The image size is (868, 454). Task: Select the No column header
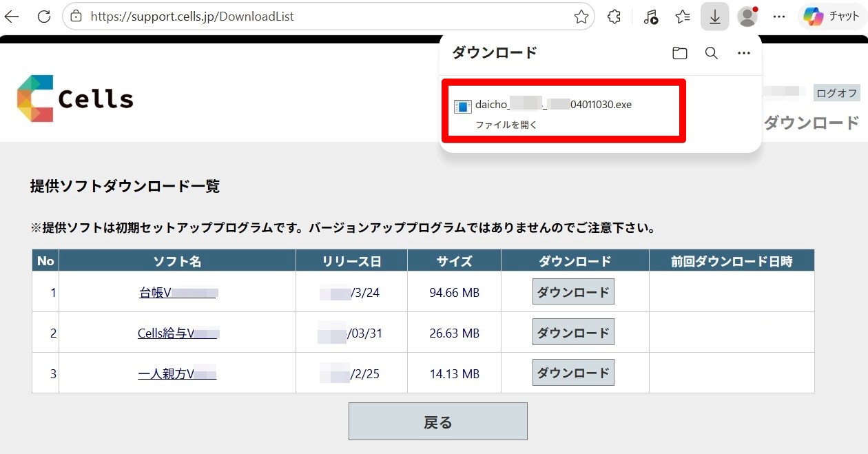(45, 261)
